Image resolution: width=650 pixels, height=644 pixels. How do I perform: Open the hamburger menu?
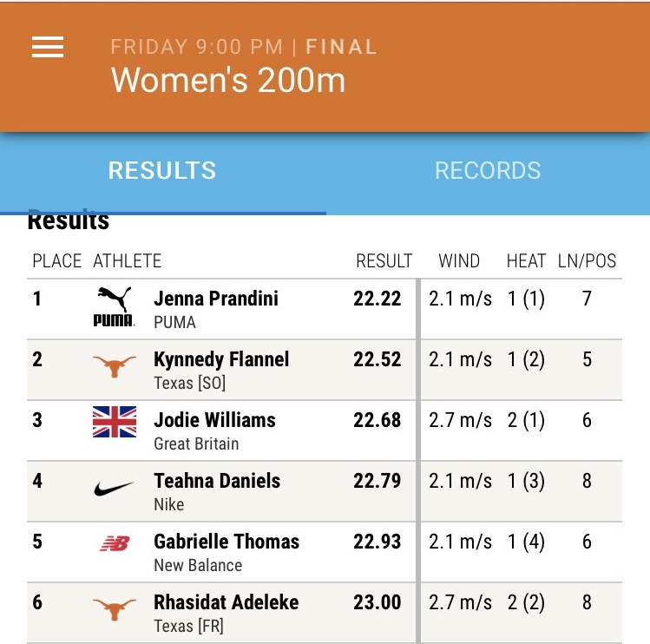[48, 47]
